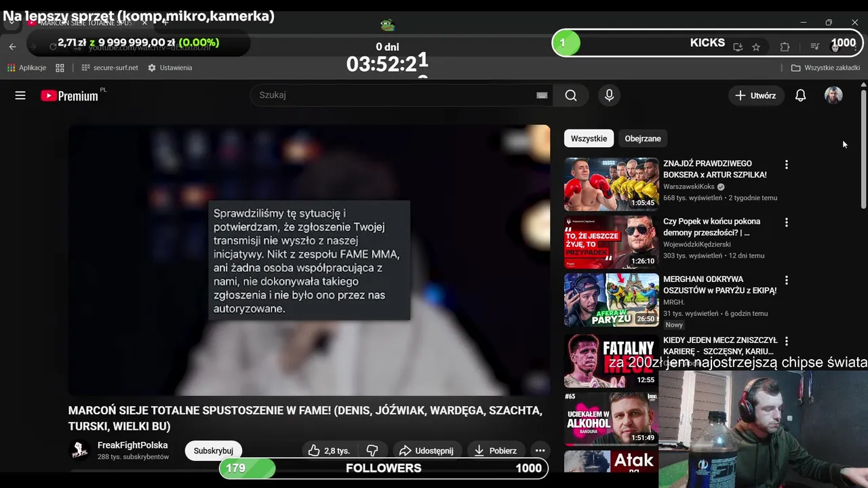The height and width of the screenshot is (488, 868).
Task: Go to YouTube Premium home logo
Action: tap(70, 96)
